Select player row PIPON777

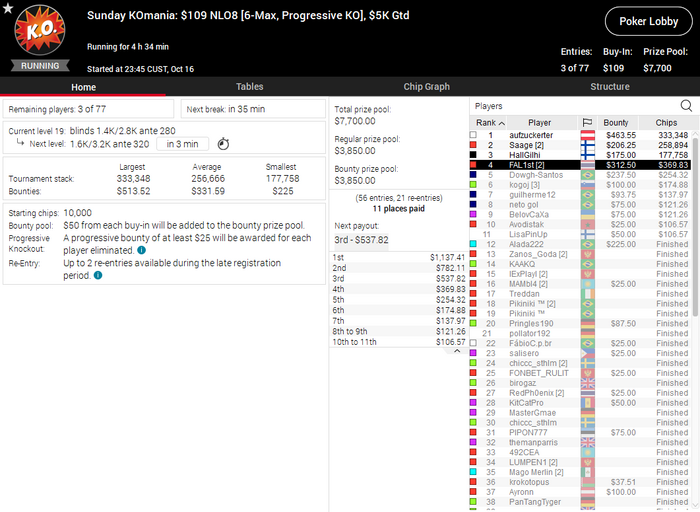pos(580,433)
